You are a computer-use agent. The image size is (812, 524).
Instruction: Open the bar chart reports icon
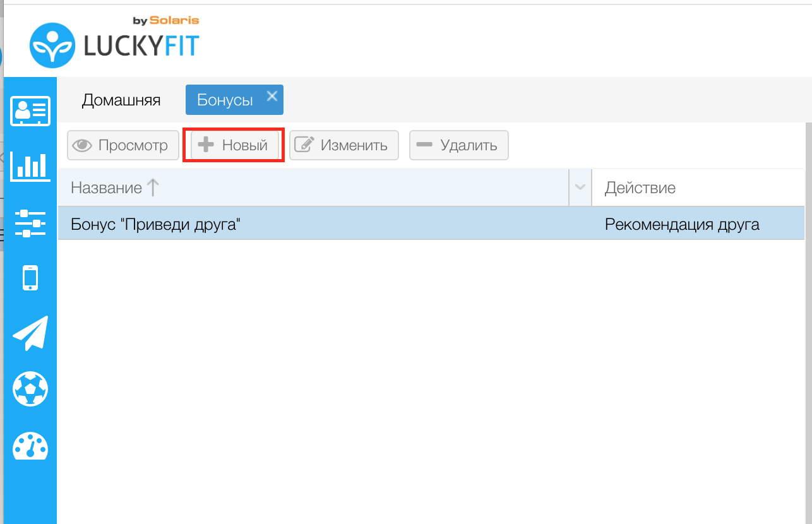point(30,165)
